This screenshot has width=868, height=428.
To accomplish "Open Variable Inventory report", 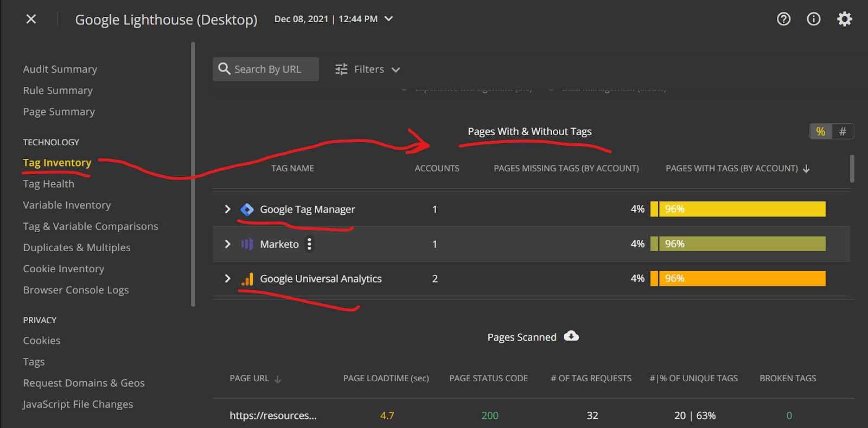I will [x=67, y=205].
